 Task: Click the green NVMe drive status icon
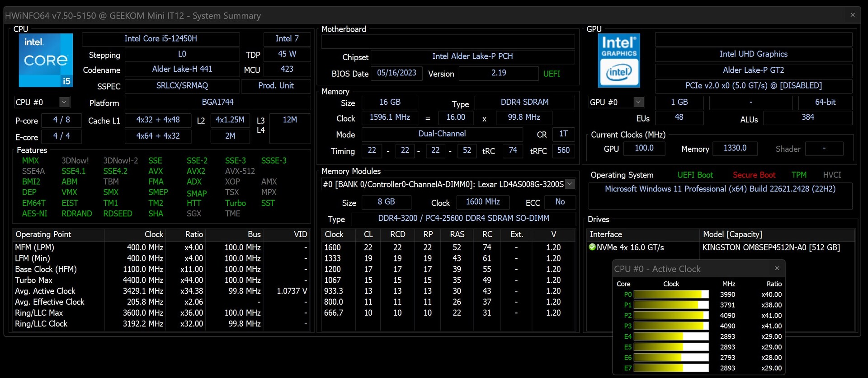(592, 247)
